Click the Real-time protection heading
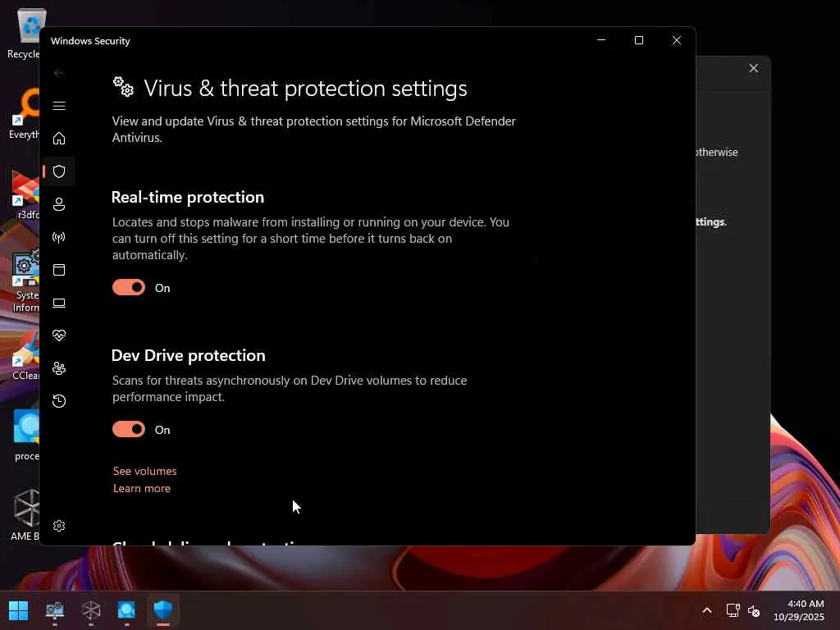The height and width of the screenshot is (630, 840). [188, 197]
